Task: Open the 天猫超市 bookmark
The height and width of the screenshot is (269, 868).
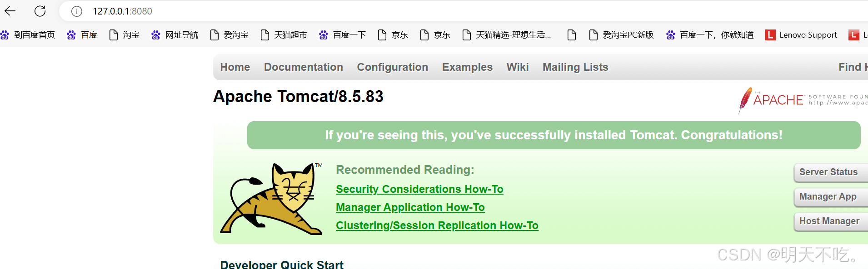Action: [x=284, y=35]
